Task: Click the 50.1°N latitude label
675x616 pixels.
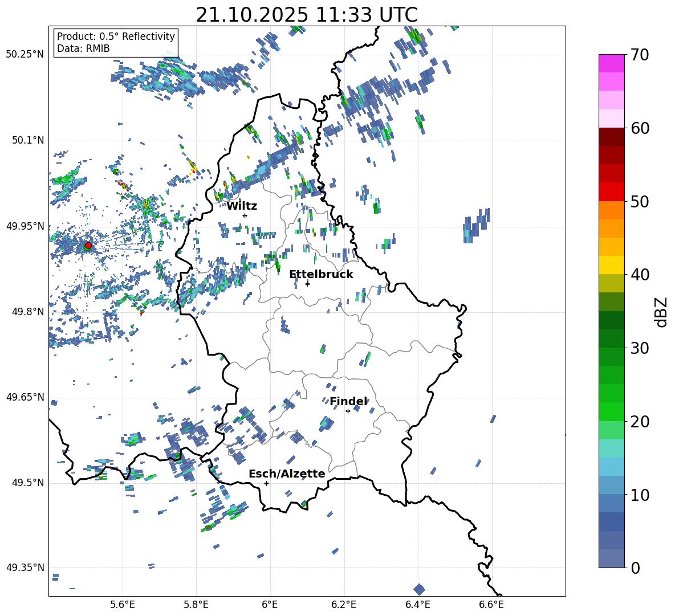Action: [29, 140]
